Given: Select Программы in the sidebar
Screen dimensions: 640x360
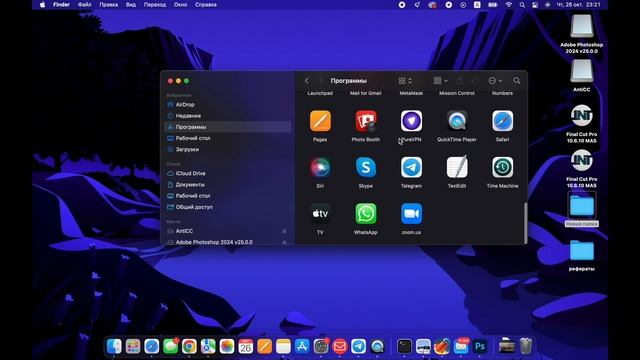Looking at the screenshot, I should 227,127.
